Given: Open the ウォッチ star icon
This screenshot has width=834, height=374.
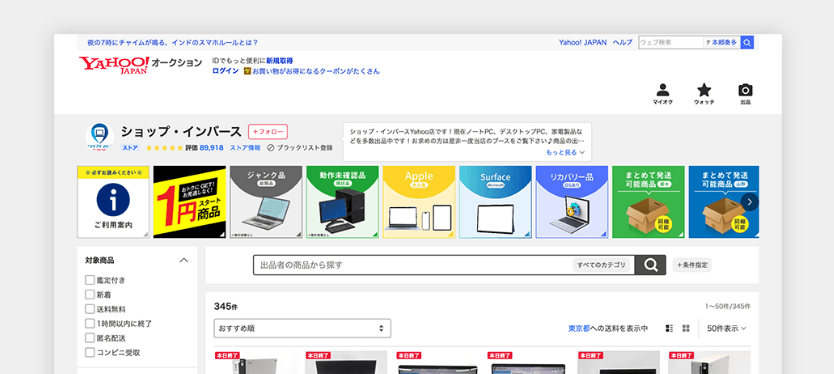Looking at the screenshot, I should tap(704, 94).
